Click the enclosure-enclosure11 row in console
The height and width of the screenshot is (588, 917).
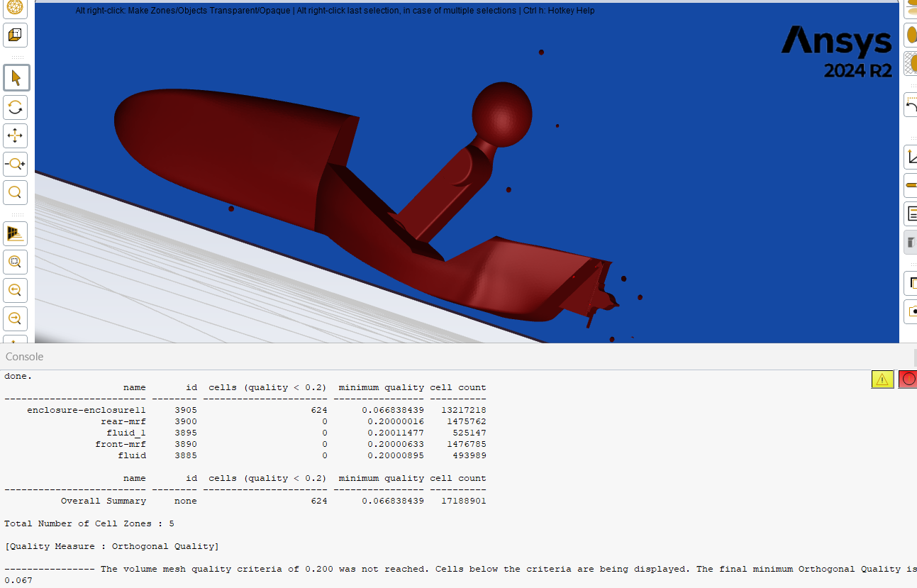pyautogui.click(x=87, y=410)
